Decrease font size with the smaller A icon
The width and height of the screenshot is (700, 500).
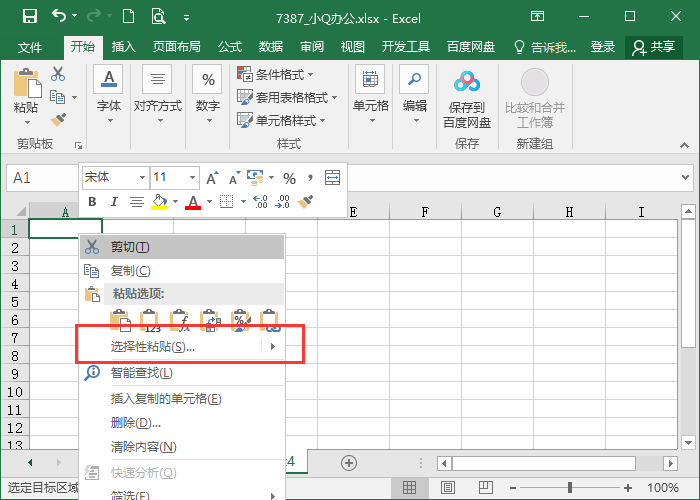[235, 178]
